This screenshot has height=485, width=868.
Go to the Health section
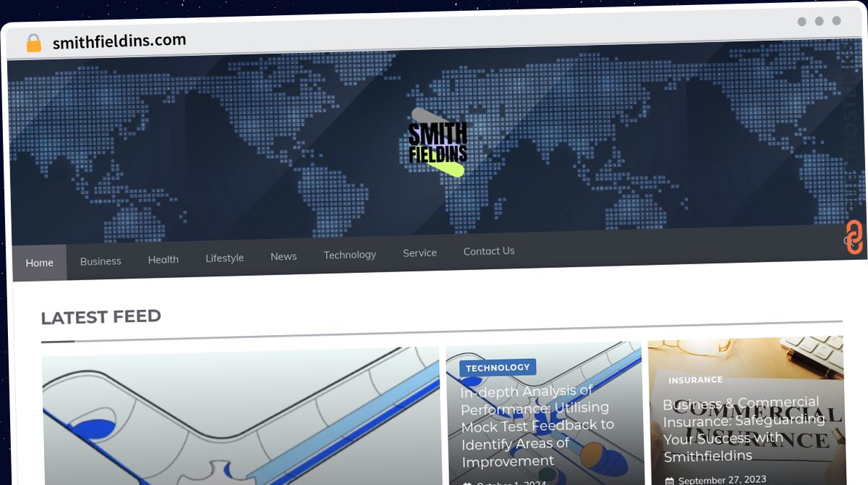click(x=163, y=259)
